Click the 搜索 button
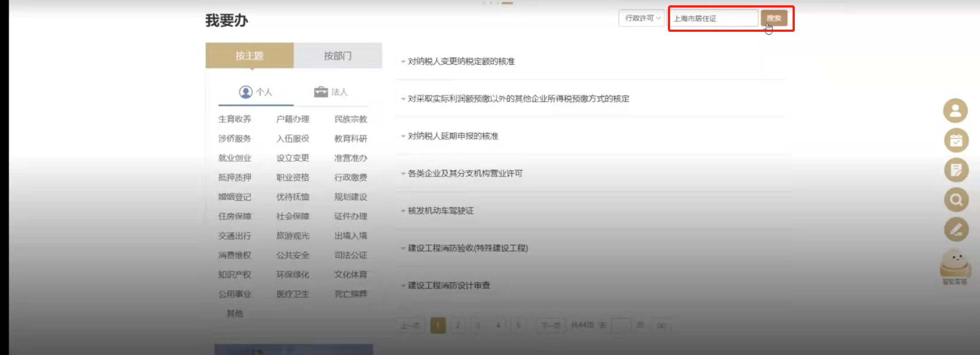This screenshot has height=355, width=980. click(774, 18)
